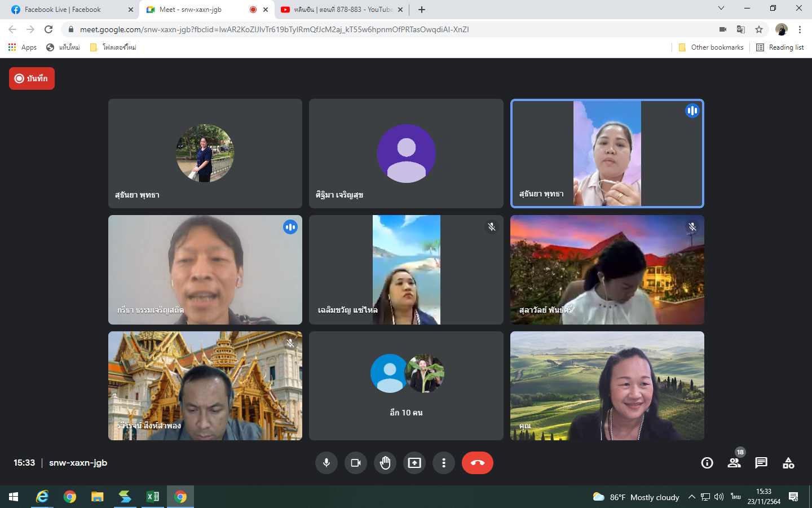812x508 pixels.
Task: Click the present screen icon
Action: (414, 463)
